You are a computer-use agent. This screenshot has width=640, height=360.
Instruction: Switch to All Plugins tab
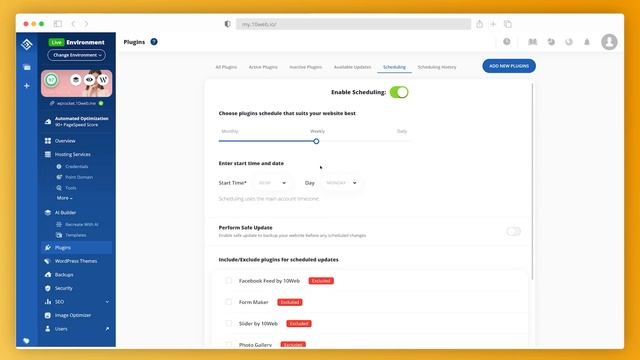pos(226,67)
